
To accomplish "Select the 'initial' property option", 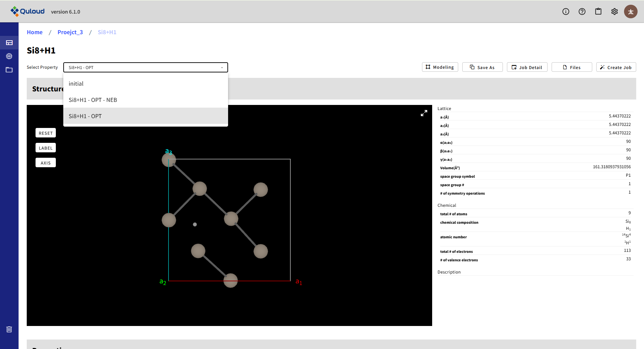I will pos(76,84).
